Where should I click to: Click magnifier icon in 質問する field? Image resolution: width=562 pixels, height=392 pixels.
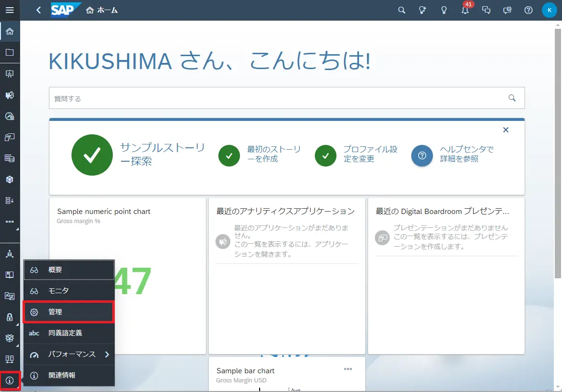pos(512,98)
